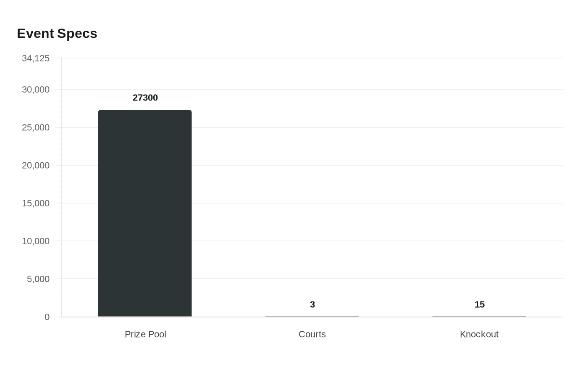Viewport: 588px width, 370px height.
Task: Select the thin Courts bar
Action: click(x=312, y=316)
